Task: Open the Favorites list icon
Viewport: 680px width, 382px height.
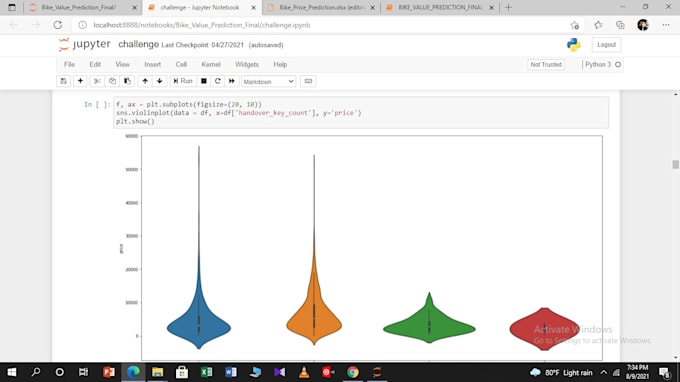Action: tap(598, 25)
